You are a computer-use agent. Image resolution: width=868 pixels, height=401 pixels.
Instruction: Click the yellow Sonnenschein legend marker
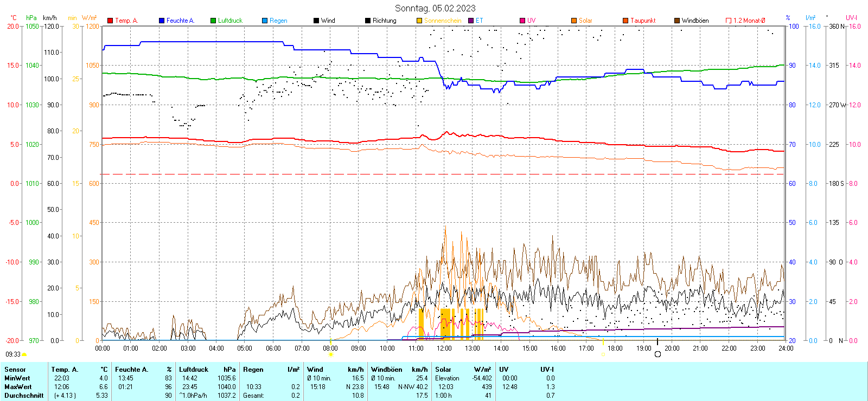pos(419,21)
